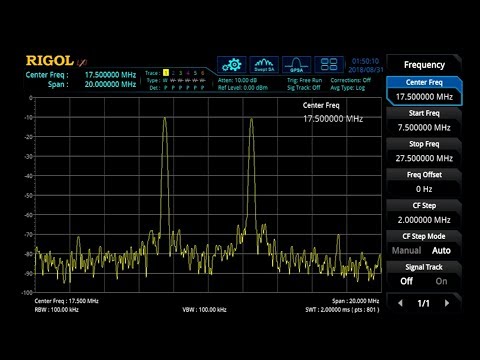This screenshot has height=360, width=480.
Task: Edit the 7.500000 MHz start frequency value
Action: point(424,128)
